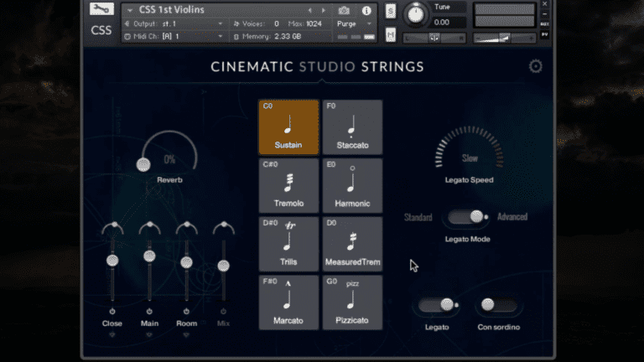Image resolution: width=644 pixels, height=362 pixels.
Task: Select the Sustain articulation
Action: coord(288,127)
